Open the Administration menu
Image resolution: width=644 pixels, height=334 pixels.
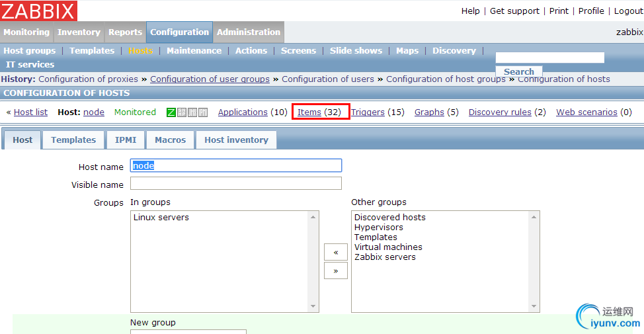249,32
